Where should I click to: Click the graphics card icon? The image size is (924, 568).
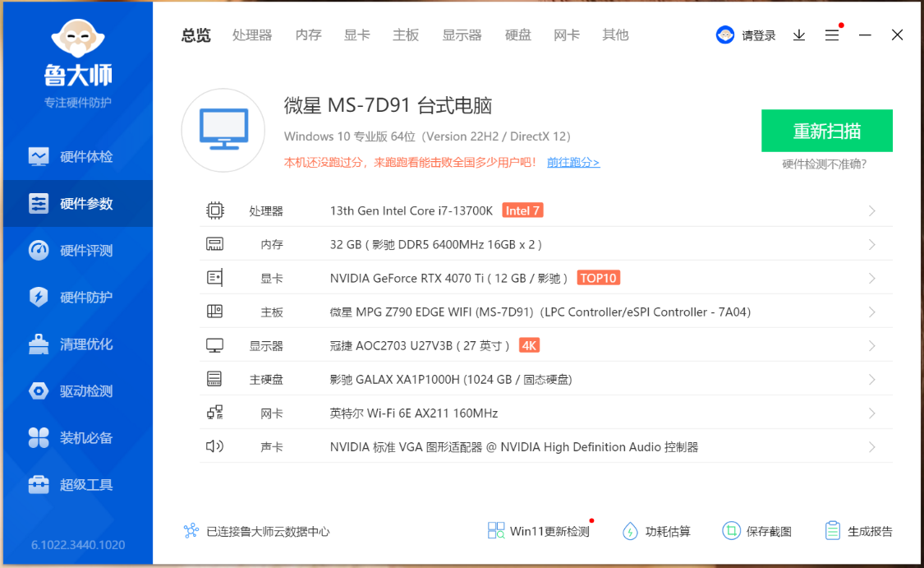point(215,278)
